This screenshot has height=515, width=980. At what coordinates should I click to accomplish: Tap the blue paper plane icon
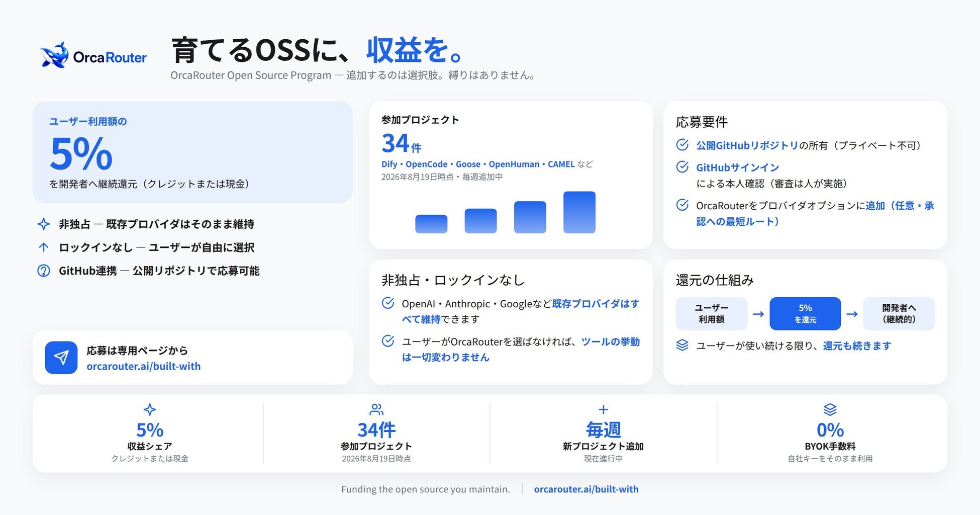pos(61,358)
